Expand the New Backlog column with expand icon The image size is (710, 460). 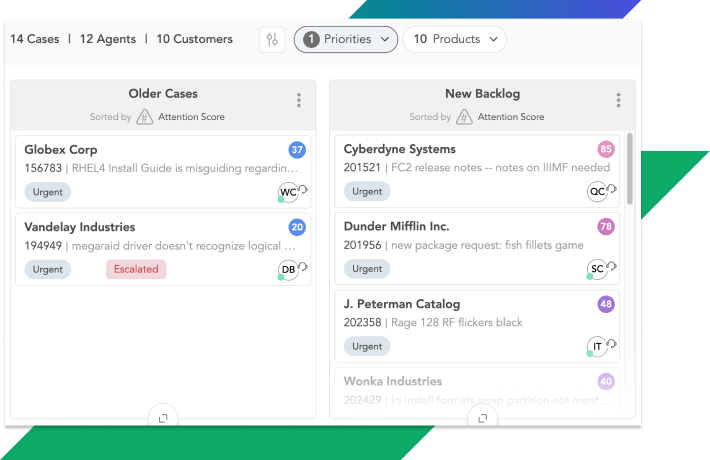click(483, 418)
